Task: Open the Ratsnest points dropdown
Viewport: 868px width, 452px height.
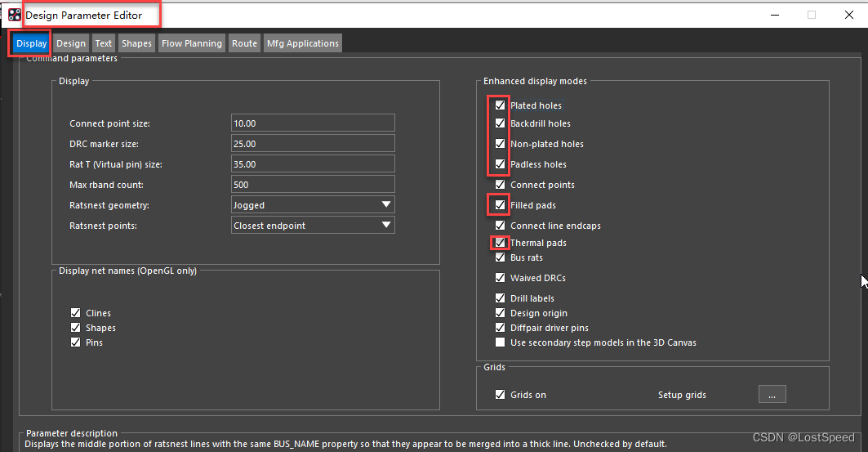Action: pos(386,225)
